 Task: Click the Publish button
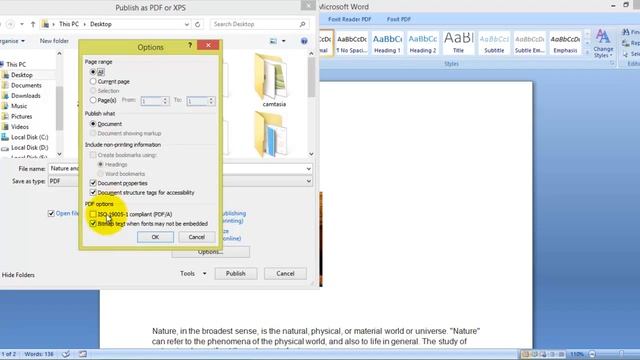[236, 273]
